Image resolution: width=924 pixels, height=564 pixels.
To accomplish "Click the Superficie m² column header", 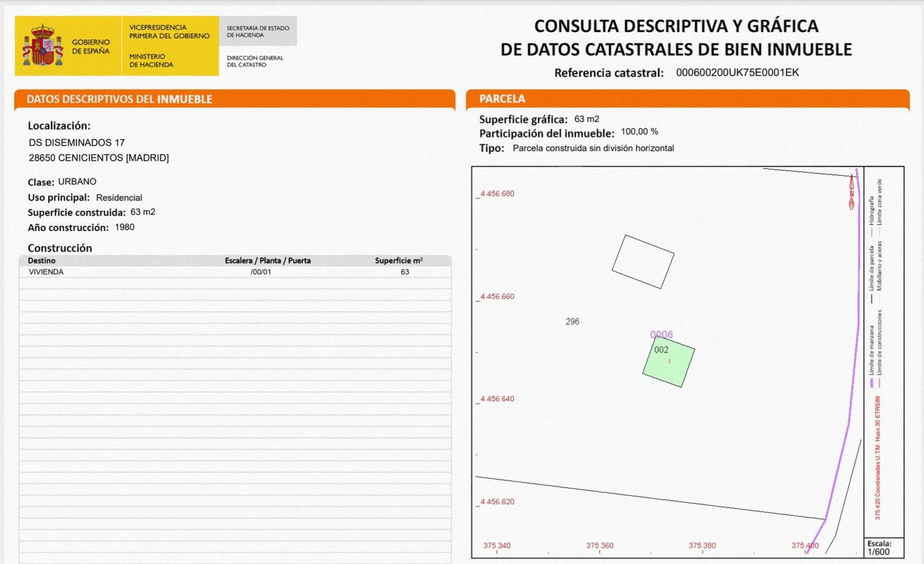I will point(399,261).
